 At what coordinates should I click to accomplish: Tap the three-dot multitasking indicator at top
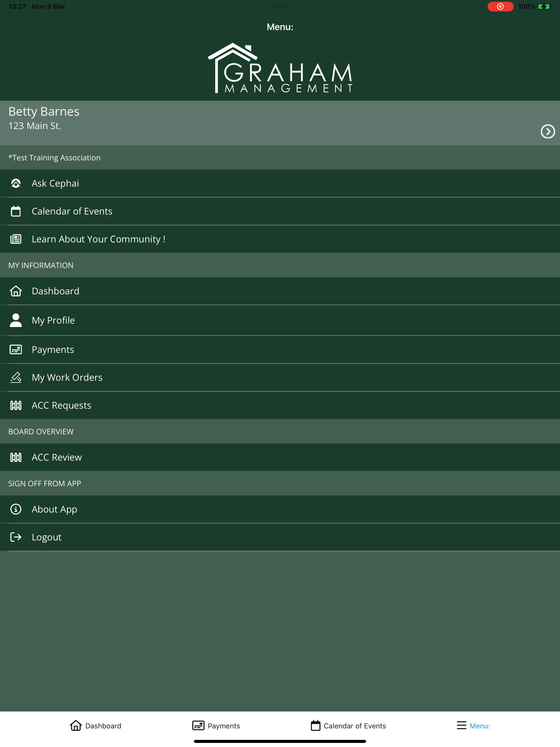click(280, 6)
